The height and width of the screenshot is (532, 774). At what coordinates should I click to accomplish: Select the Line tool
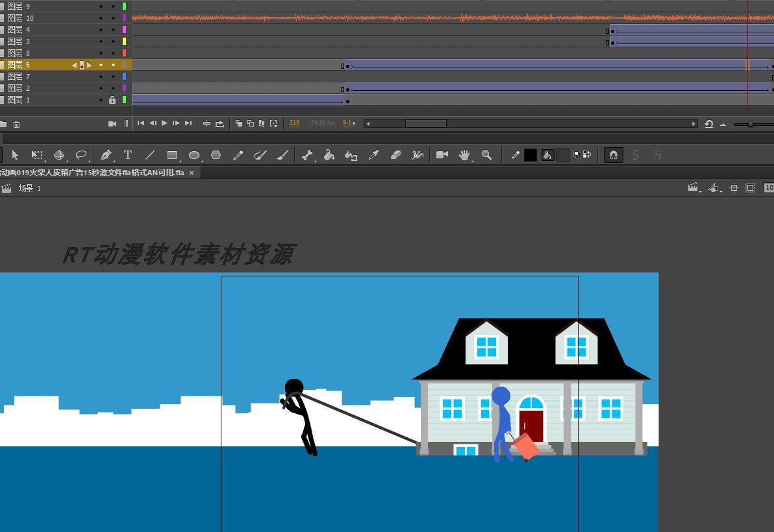(x=150, y=155)
